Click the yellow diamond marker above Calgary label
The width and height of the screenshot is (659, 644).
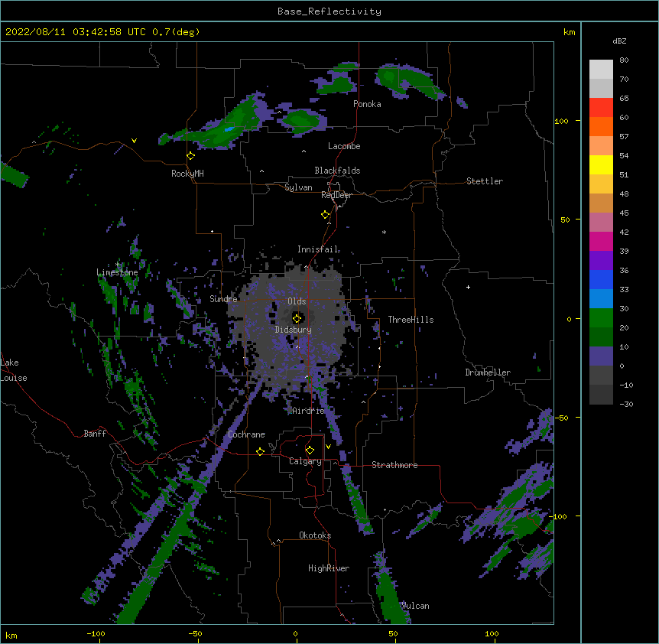click(310, 450)
